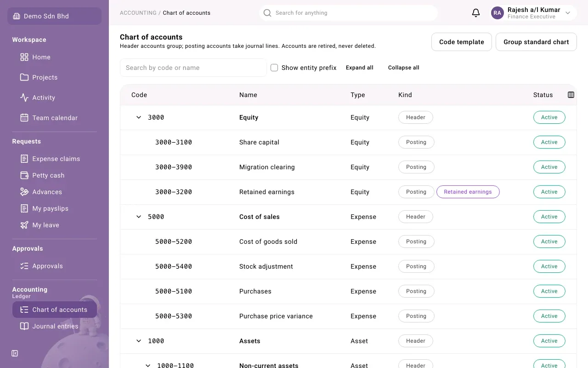Click the search magnifier icon in top bar
The width and height of the screenshot is (588, 368).
pyautogui.click(x=267, y=13)
